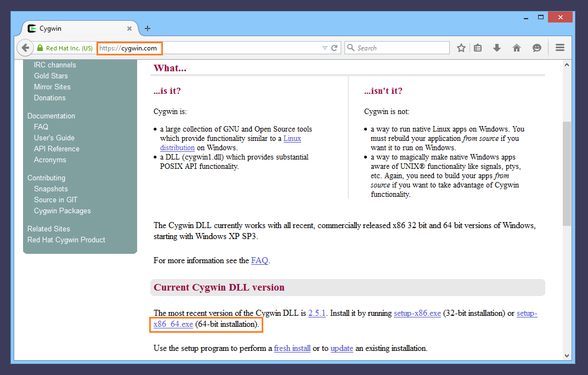Reload the page with refresh icon
Screen dimensions: 588x375
[335, 48]
